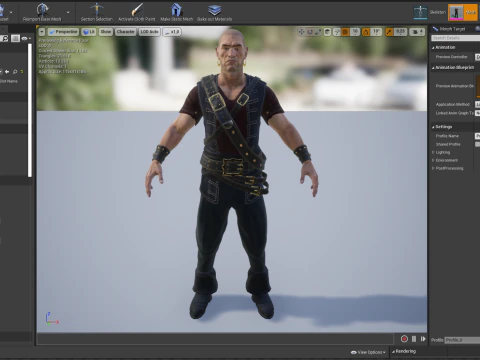Click the grid view icon in the left panel

(15, 39)
